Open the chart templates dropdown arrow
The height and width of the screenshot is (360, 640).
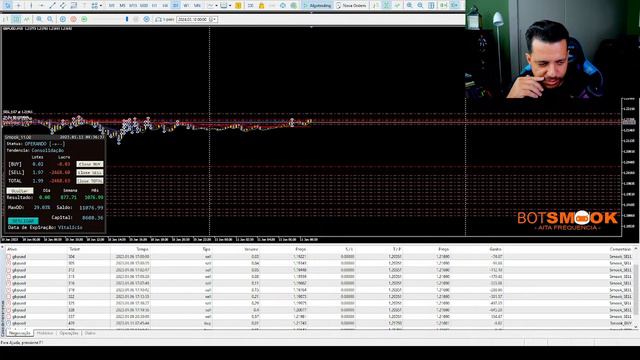tap(230, 5)
